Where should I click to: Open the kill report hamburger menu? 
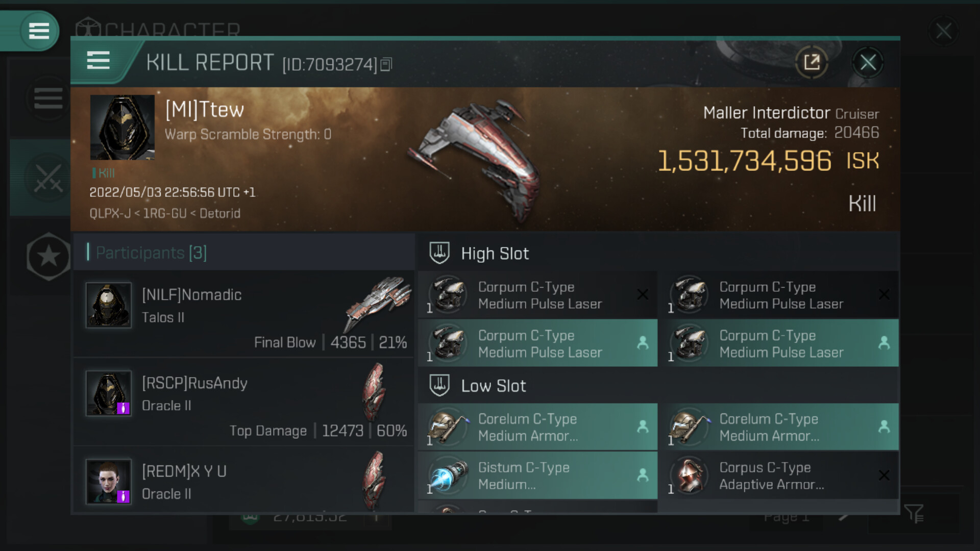click(98, 61)
